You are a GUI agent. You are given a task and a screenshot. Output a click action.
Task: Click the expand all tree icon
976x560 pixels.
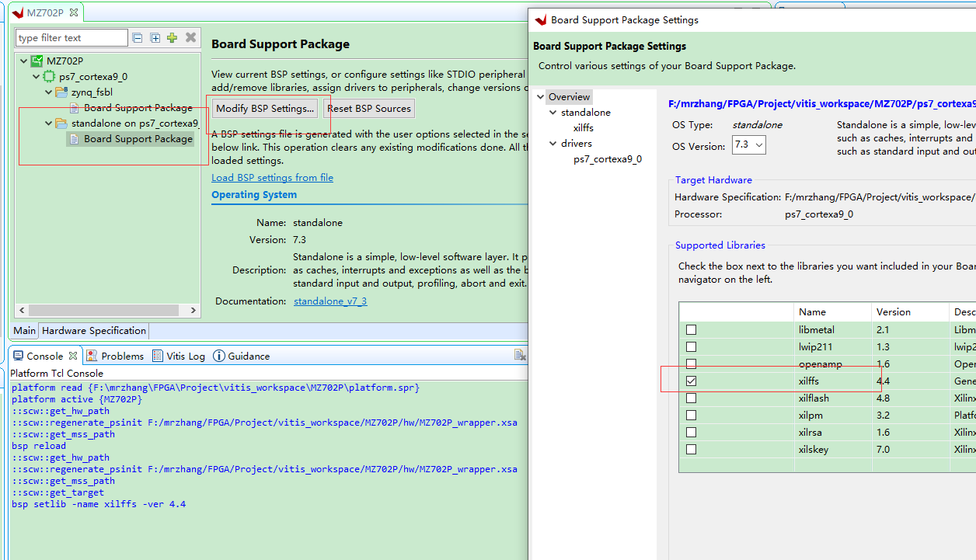tap(155, 37)
